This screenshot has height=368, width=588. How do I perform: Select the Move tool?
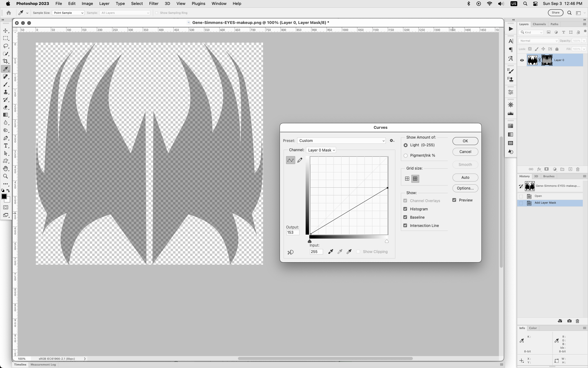[x=6, y=30]
